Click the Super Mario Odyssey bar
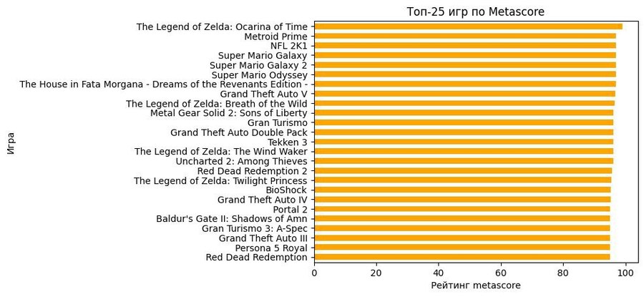 465,74
